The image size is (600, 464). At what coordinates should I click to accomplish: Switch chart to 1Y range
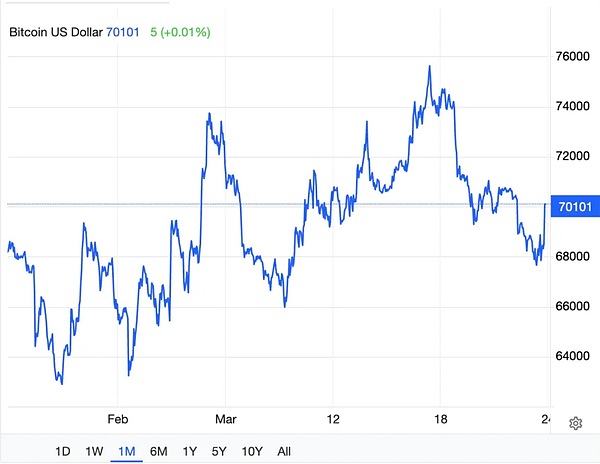coord(190,451)
